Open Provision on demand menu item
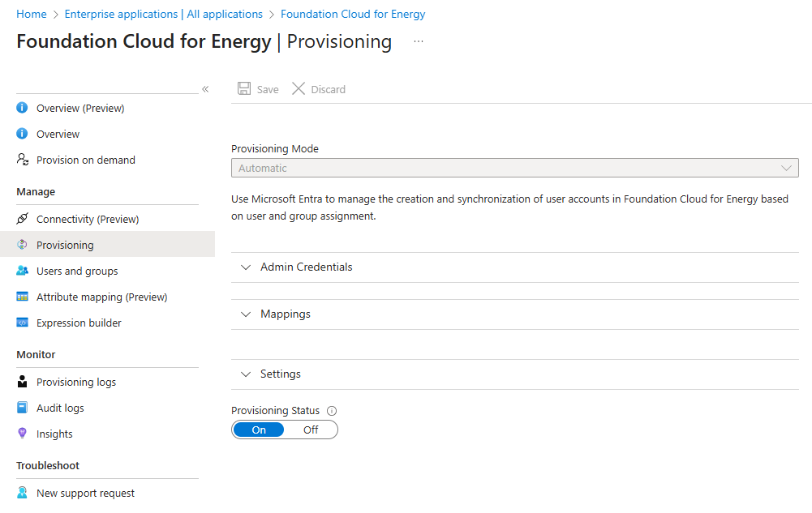Screen dimensions: 812x513 point(107,160)
